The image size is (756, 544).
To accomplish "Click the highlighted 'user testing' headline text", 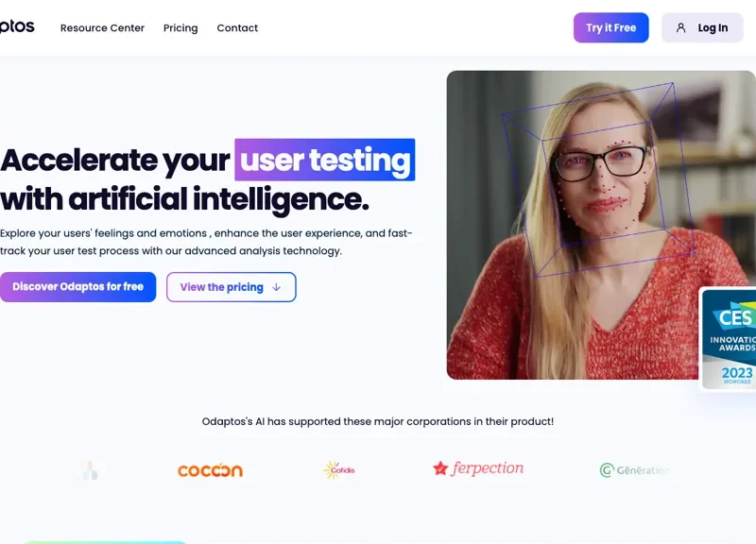I will [325, 160].
